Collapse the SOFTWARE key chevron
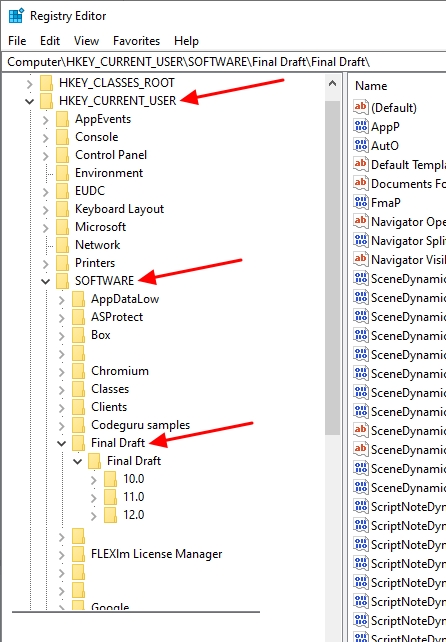This screenshot has height=642, width=446. point(45,281)
